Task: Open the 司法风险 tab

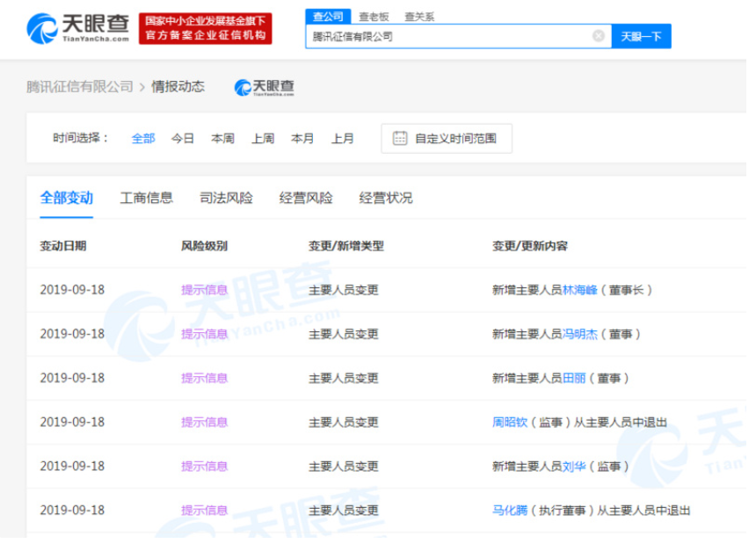Action: 226,198
